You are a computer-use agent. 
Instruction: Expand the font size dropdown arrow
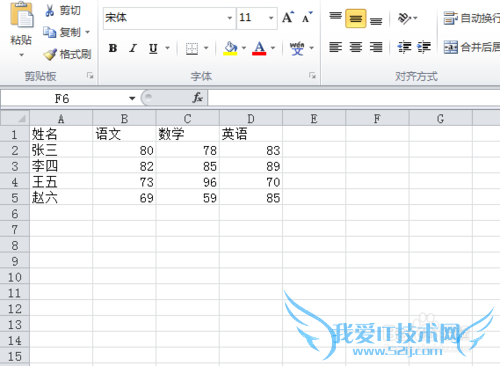click(x=271, y=18)
